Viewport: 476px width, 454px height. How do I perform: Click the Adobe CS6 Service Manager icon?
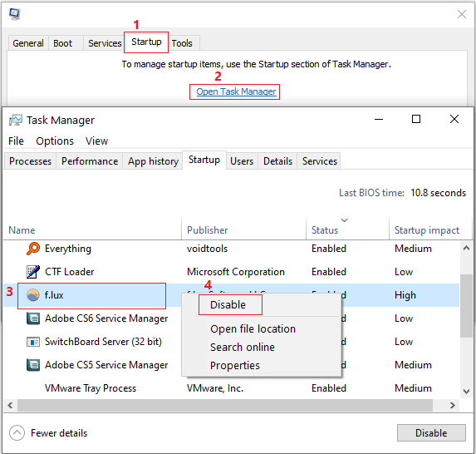33,318
